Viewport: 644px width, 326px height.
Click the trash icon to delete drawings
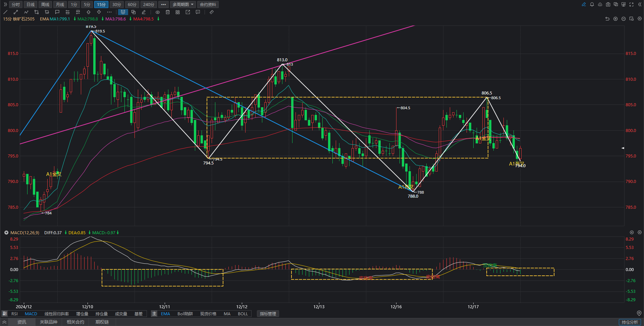[x=168, y=12]
